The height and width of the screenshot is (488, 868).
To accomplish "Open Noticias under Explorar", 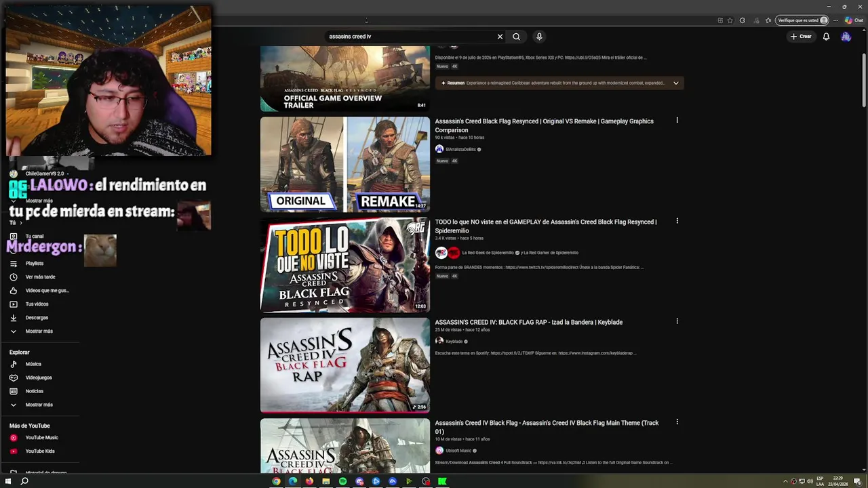I will pos(35,391).
